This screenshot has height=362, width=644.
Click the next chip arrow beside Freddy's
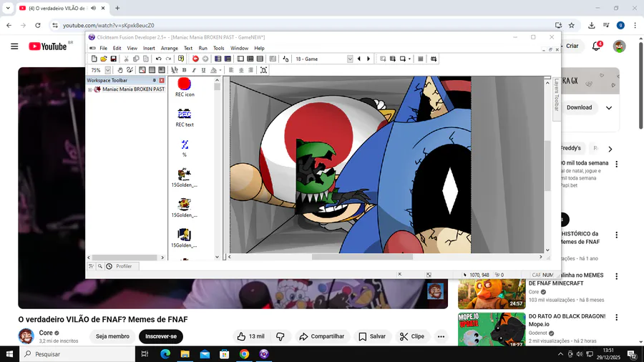pyautogui.click(x=610, y=149)
